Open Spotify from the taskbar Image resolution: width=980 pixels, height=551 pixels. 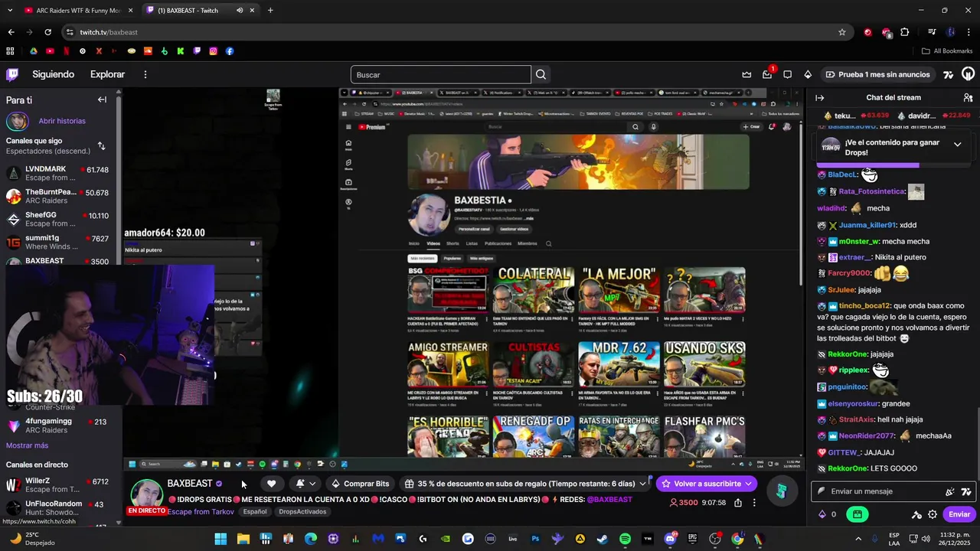click(x=625, y=539)
